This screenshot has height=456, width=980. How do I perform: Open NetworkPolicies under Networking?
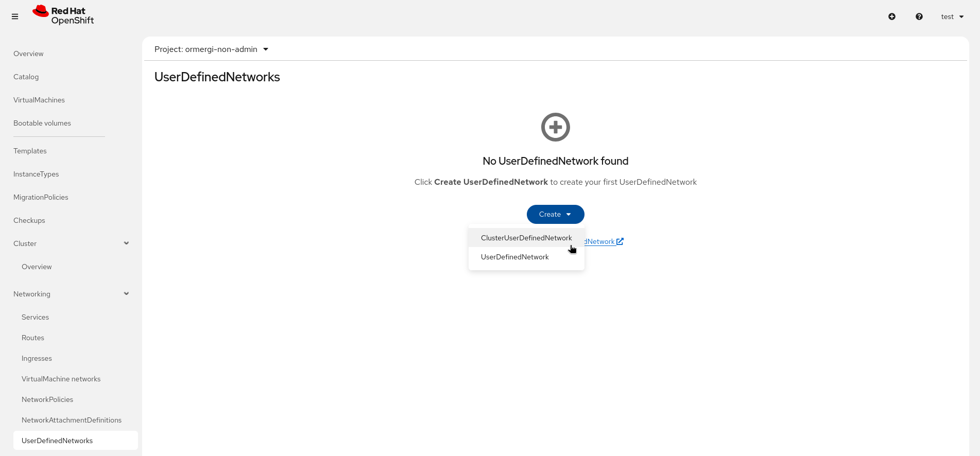[47, 399]
